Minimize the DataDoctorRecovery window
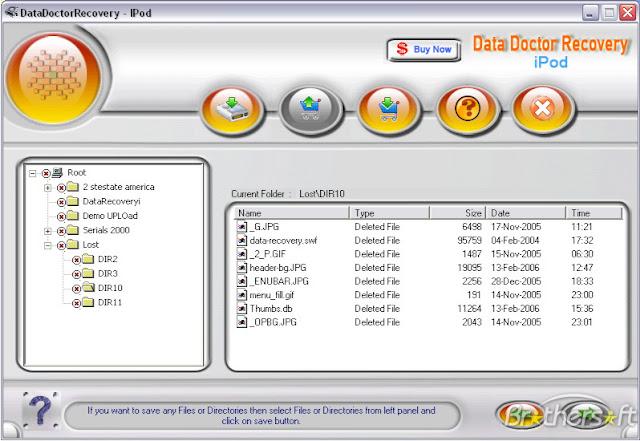 pyautogui.click(x=590, y=13)
